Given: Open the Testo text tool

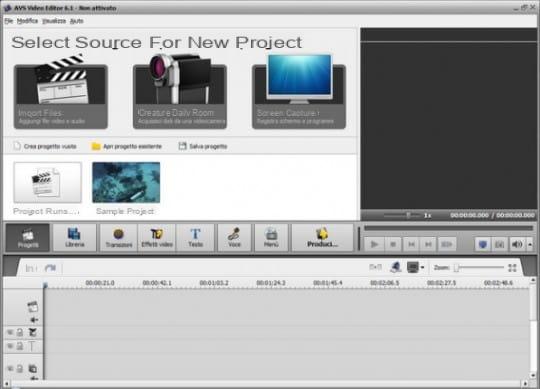Looking at the screenshot, I should 195,238.
